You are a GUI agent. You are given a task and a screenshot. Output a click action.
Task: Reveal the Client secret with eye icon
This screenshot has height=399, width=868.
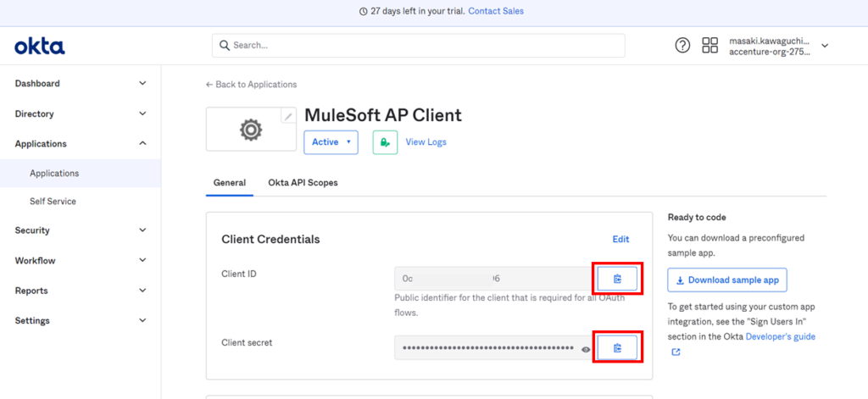pyautogui.click(x=586, y=348)
